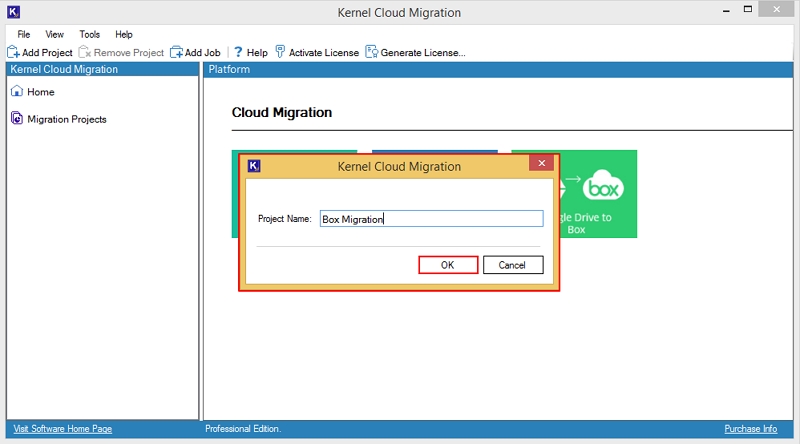
Task: Click the Kernel logo in main title bar
Action: (14, 12)
